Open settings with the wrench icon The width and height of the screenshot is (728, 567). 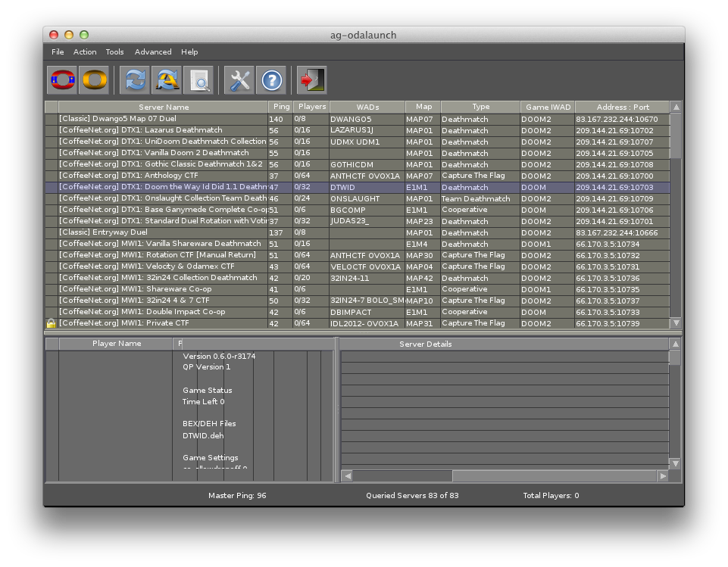239,79
